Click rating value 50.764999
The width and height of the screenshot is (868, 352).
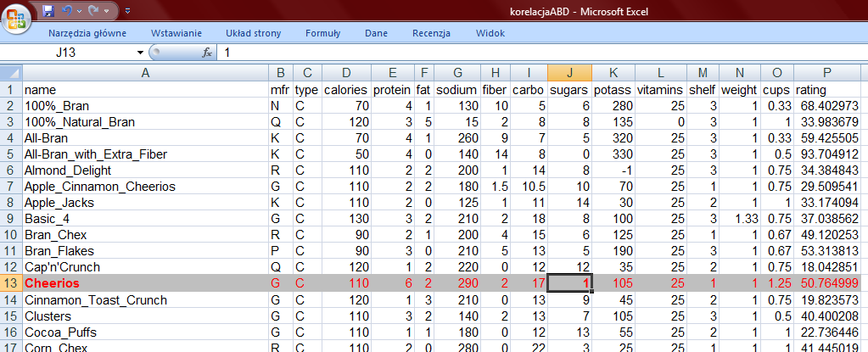pyautogui.click(x=827, y=283)
